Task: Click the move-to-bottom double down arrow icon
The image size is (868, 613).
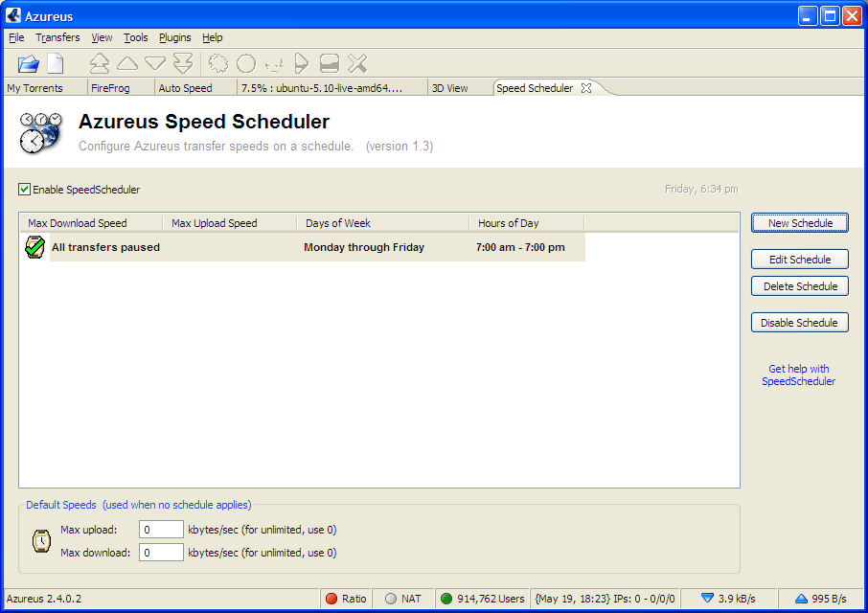Action: (x=183, y=63)
